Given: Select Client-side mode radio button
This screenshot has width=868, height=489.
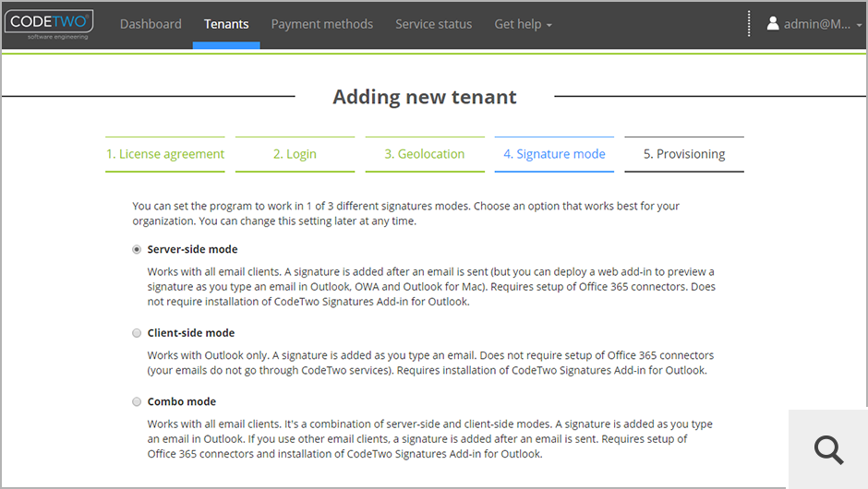Looking at the screenshot, I should (138, 333).
